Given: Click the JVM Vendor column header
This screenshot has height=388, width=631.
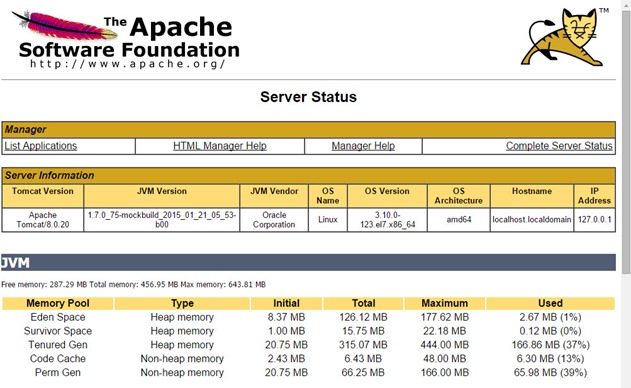Looking at the screenshot, I should coord(274,196).
